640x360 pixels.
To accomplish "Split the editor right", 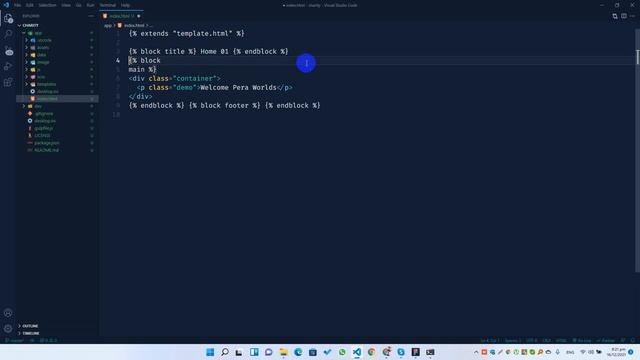I will click(624, 16).
